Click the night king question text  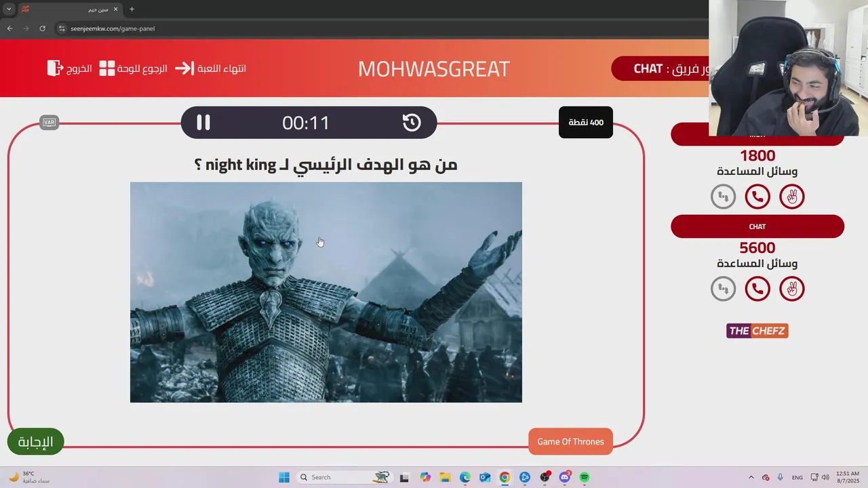pyautogui.click(x=326, y=165)
